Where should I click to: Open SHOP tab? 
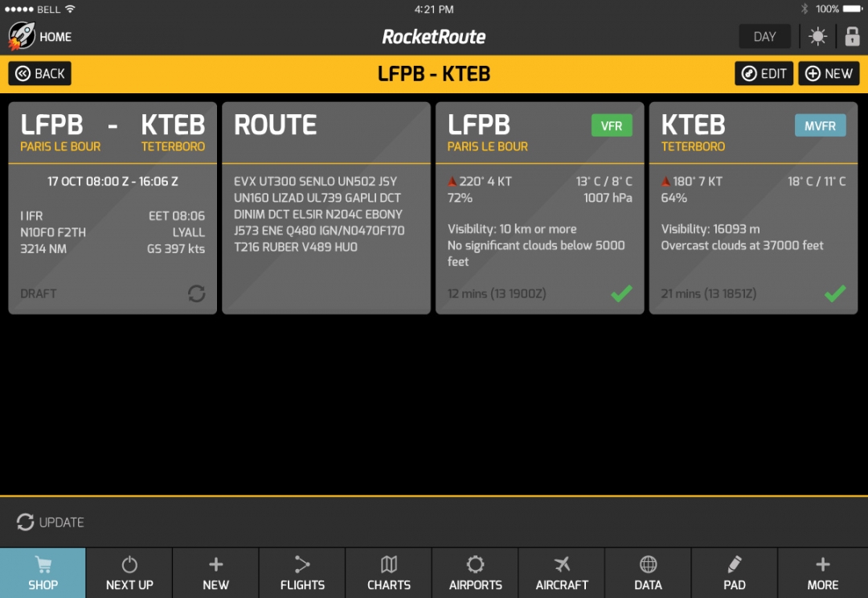click(43, 573)
